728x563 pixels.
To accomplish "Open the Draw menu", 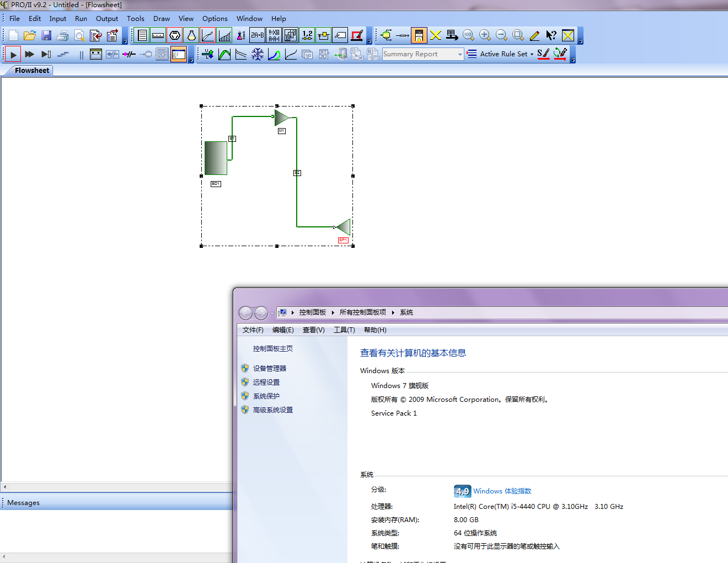I will (x=162, y=18).
